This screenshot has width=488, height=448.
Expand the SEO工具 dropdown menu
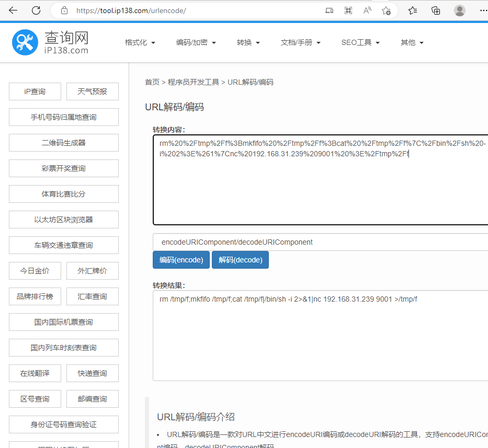pos(360,42)
